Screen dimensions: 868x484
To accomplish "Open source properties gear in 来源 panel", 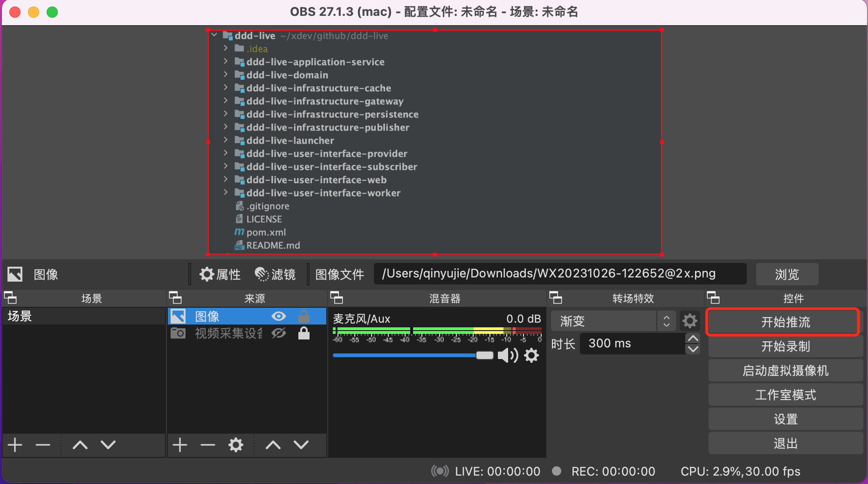I will [x=236, y=445].
